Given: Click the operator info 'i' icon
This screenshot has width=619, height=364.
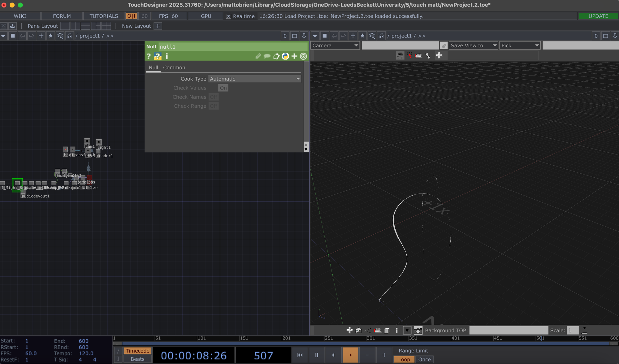Looking at the screenshot, I should 167,56.
